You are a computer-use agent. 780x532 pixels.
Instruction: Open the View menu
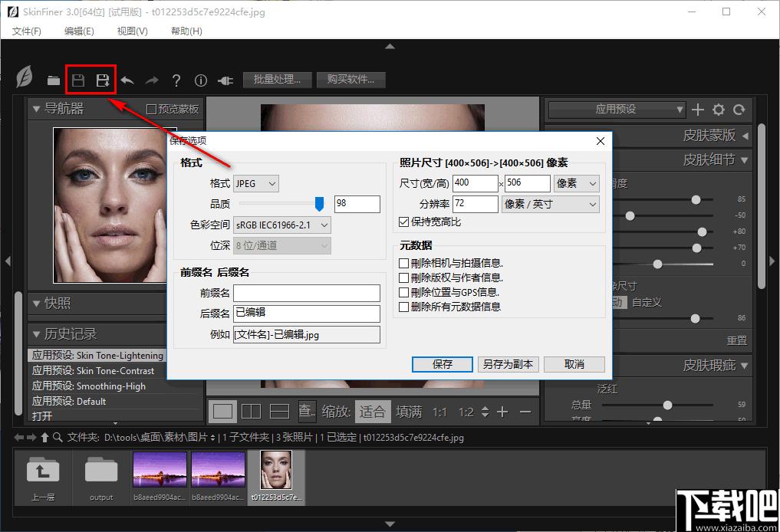pyautogui.click(x=133, y=31)
